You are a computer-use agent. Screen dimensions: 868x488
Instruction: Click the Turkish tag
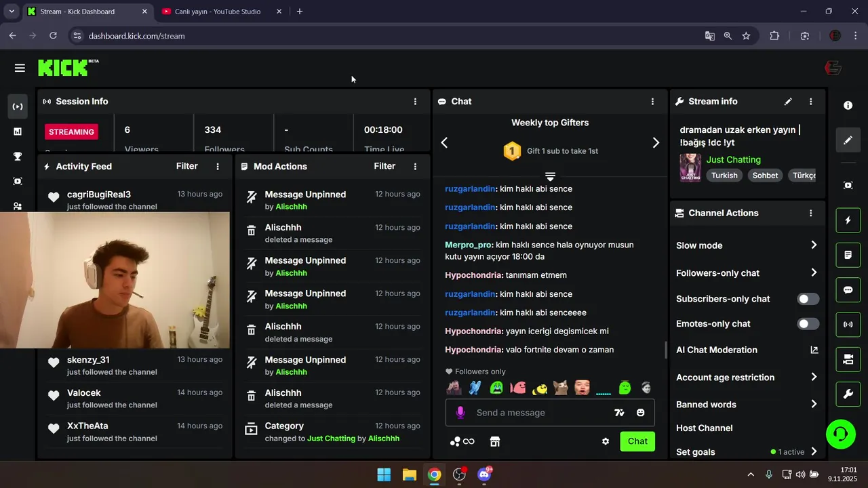click(724, 176)
